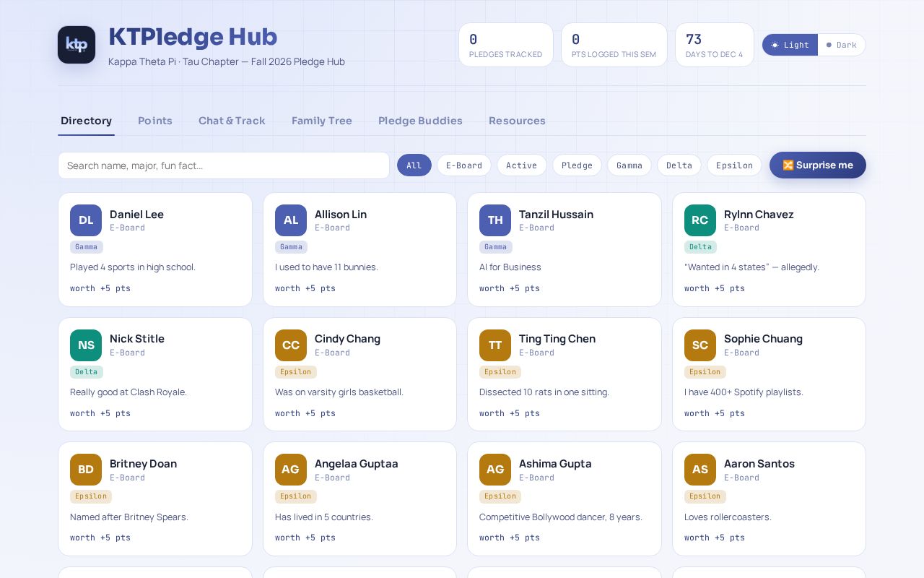Click Daniel Lee's DL avatar
Screen dimensions: 924x578
(86, 220)
